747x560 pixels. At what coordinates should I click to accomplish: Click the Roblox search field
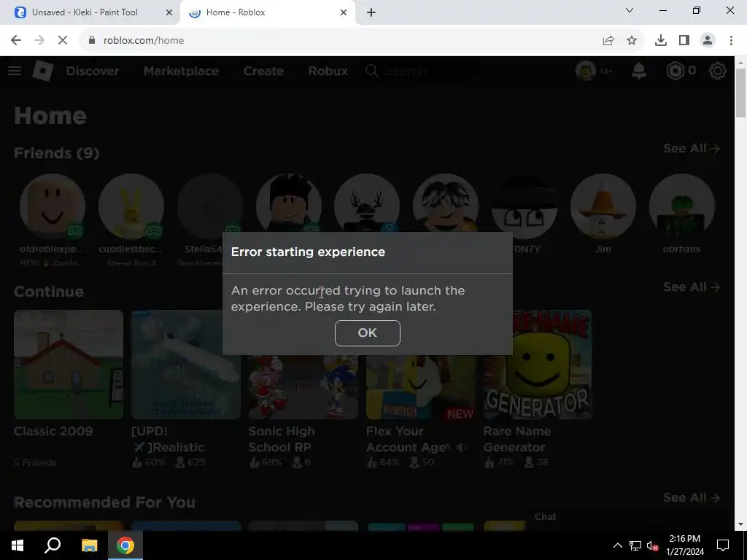coord(422,71)
